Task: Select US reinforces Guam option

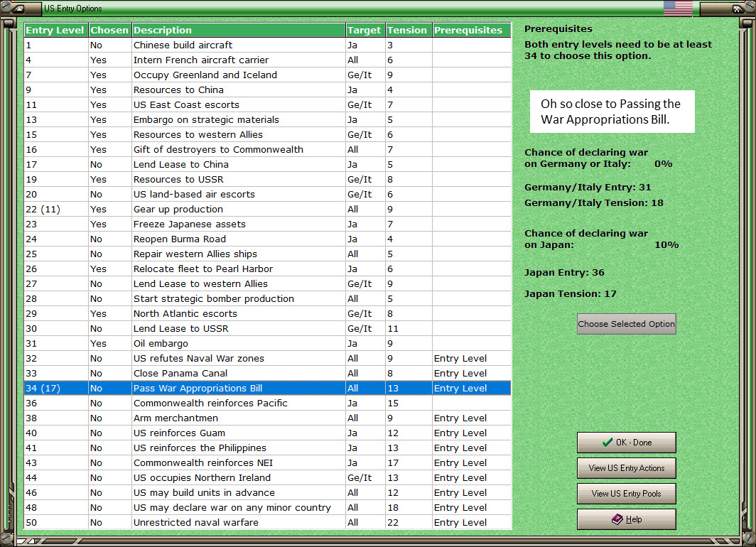Action: 268,433
